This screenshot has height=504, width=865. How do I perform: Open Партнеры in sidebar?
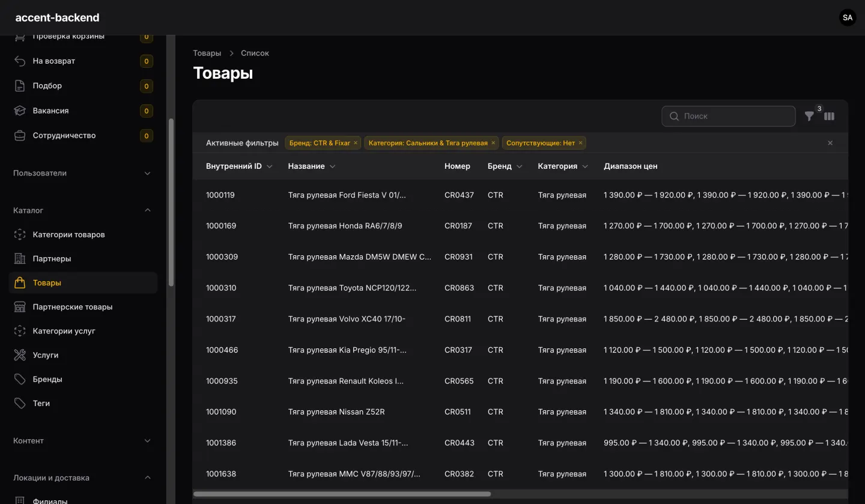83,258
